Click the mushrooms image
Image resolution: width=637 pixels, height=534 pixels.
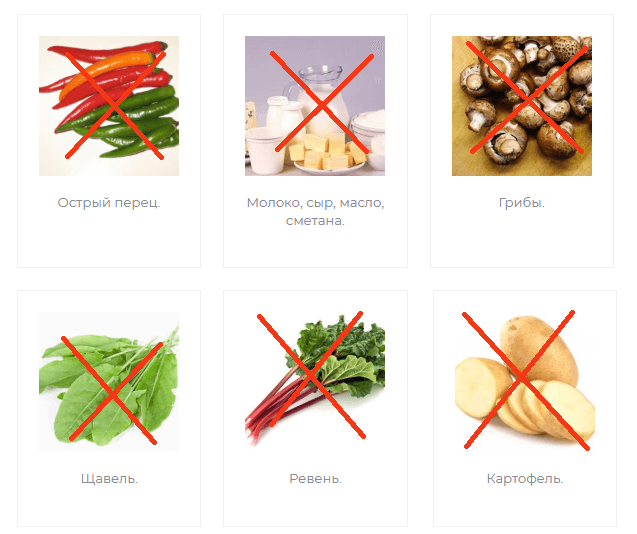(x=522, y=106)
